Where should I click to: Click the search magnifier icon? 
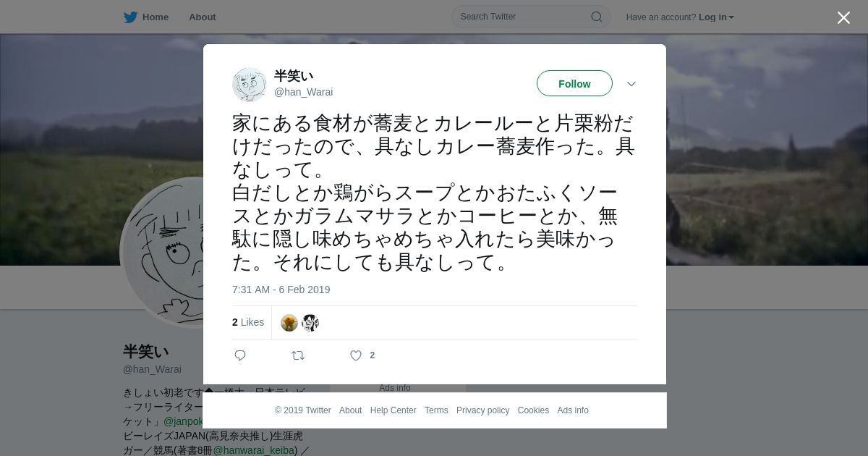click(x=597, y=17)
